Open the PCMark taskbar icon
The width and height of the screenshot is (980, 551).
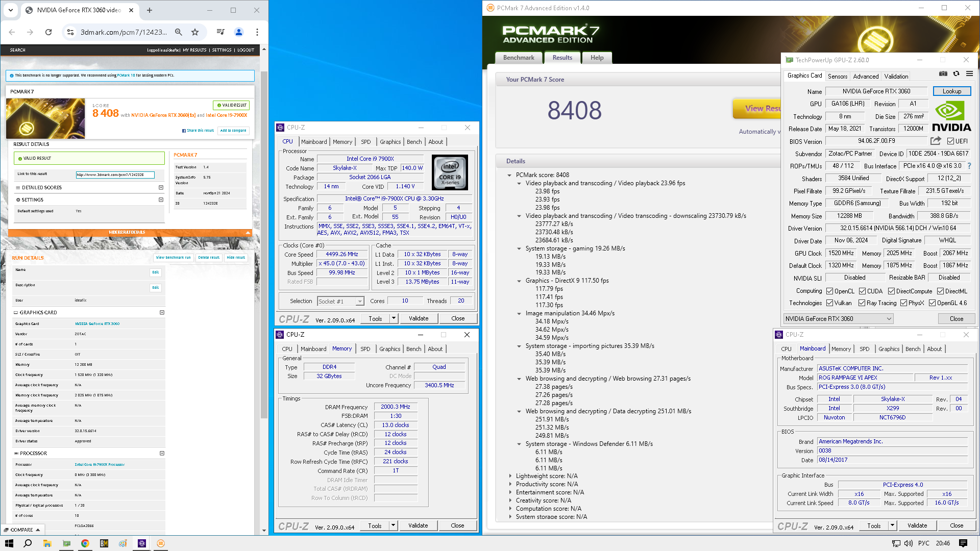pos(161,543)
